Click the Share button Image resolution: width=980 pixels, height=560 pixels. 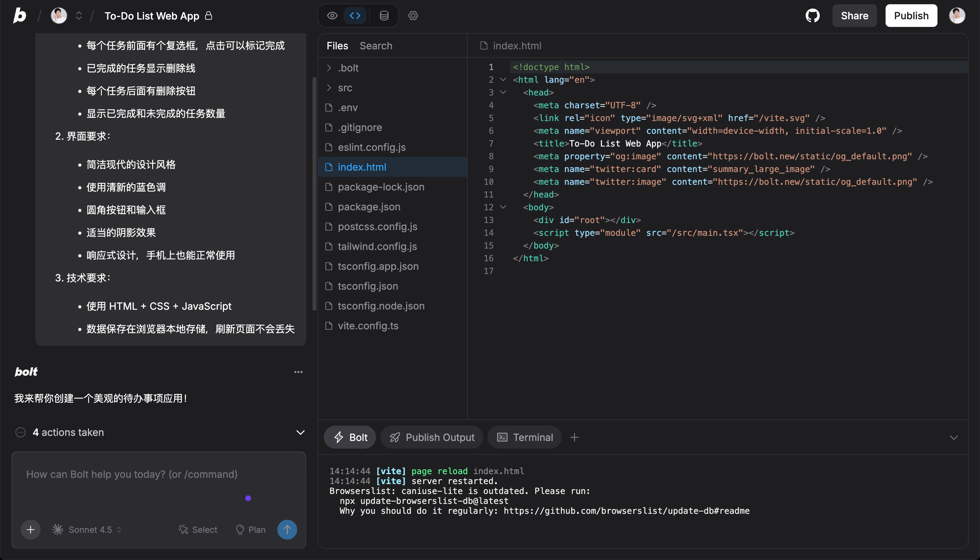854,16
